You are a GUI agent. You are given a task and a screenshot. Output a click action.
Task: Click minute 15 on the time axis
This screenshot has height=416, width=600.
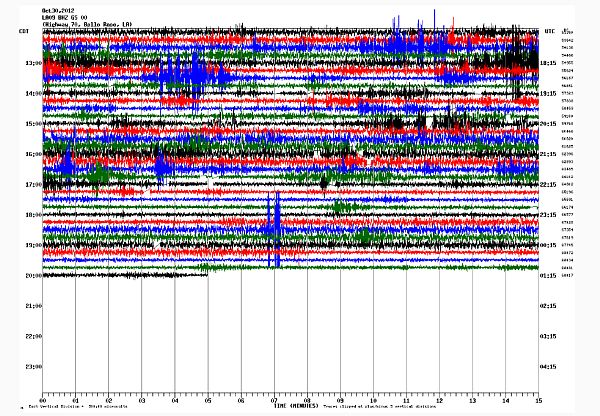pyautogui.click(x=539, y=399)
